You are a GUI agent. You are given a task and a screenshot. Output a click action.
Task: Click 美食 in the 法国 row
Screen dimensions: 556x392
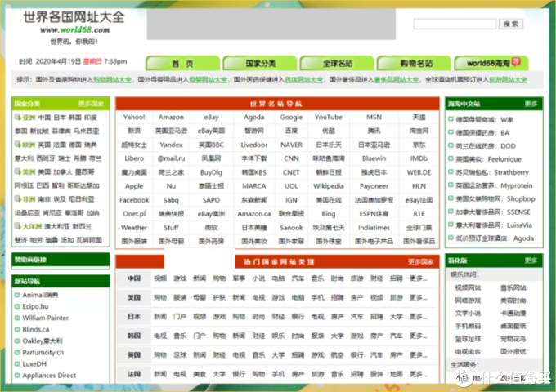pyautogui.click(x=200, y=374)
